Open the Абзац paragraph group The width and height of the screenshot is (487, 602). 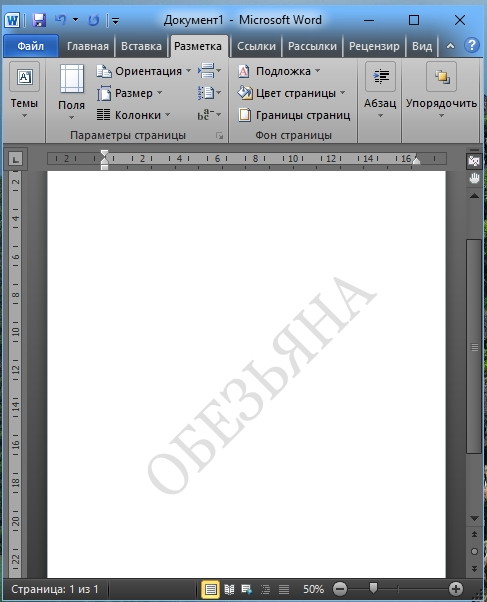pyautogui.click(x=380, y=91)
